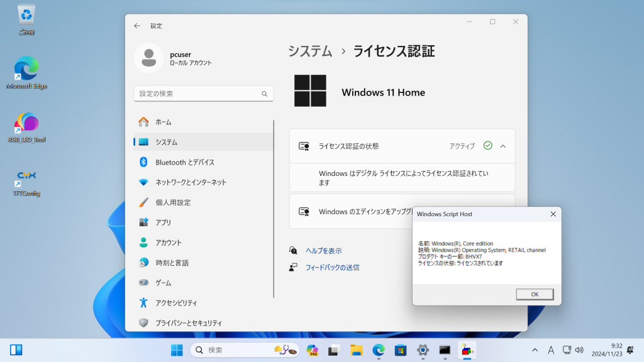The image size is (644, 362).
Task: Open volume control in the system tray
Action: 579,350
